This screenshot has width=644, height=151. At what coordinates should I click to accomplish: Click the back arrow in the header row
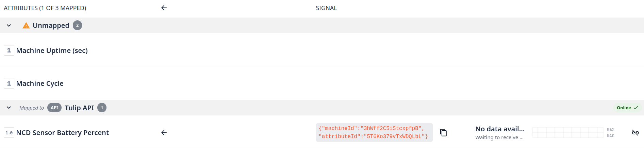(164, 8)
